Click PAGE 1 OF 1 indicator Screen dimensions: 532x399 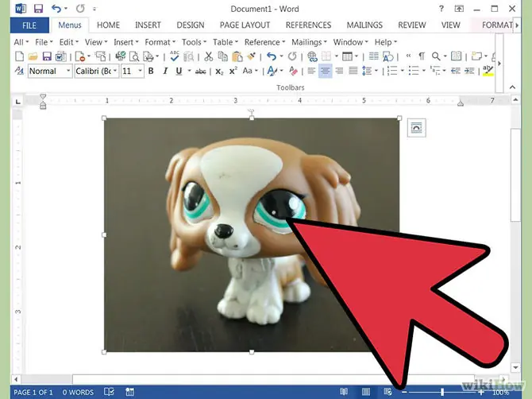click(x=33, y=392)
